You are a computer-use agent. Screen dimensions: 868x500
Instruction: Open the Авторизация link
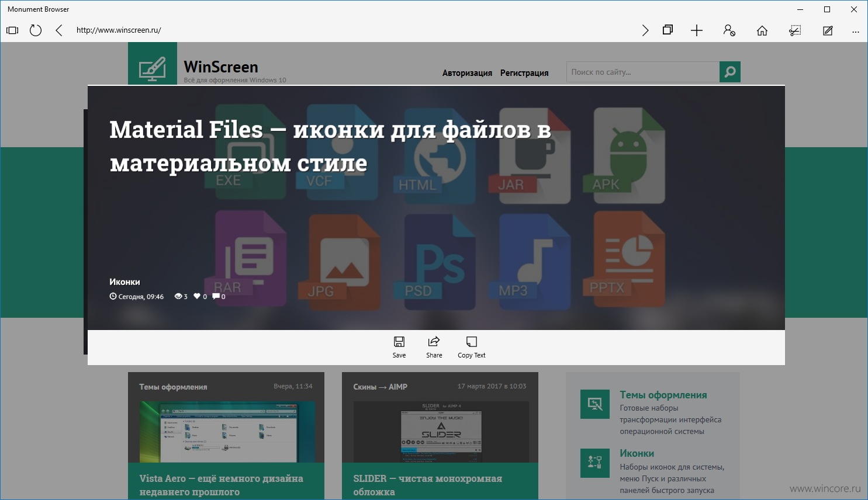pyautogui.click(x=467, y=73)
